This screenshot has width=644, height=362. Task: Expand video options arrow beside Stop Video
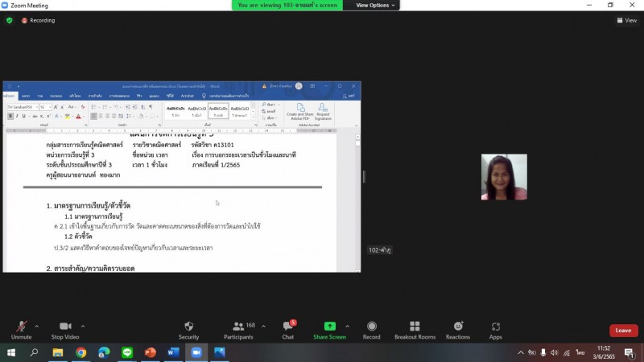coord(84,326)
